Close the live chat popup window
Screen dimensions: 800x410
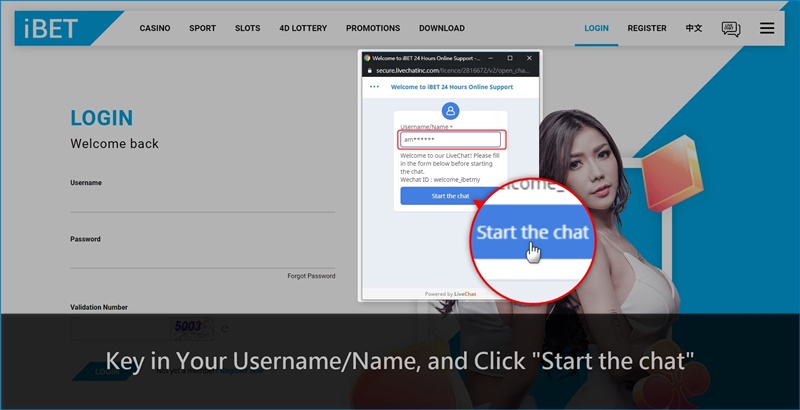(529, 58)
